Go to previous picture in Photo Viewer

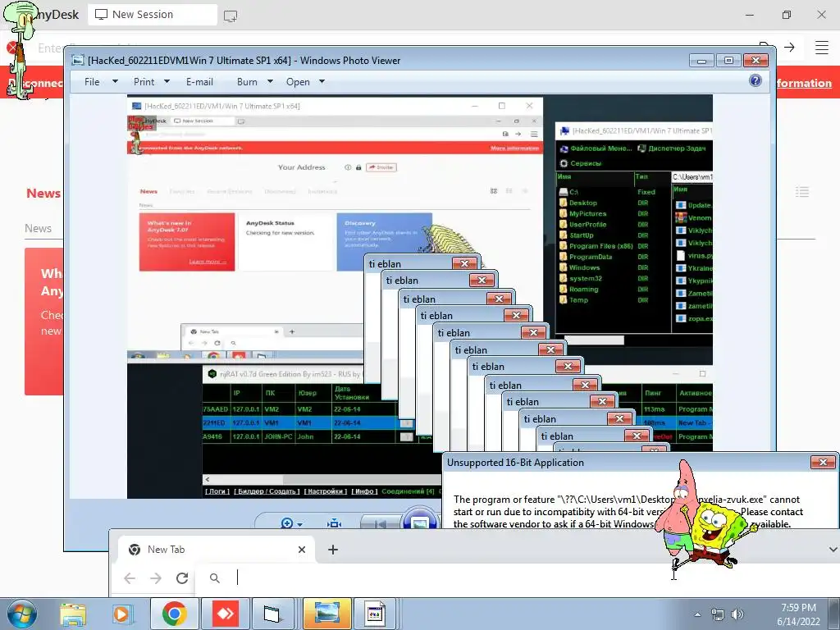(379, 523)
